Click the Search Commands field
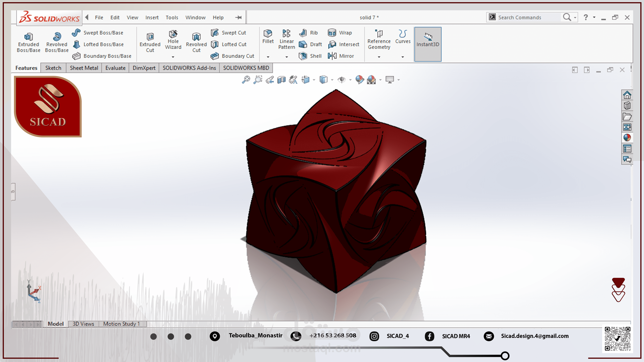644x362 pixels. (525, 17)
